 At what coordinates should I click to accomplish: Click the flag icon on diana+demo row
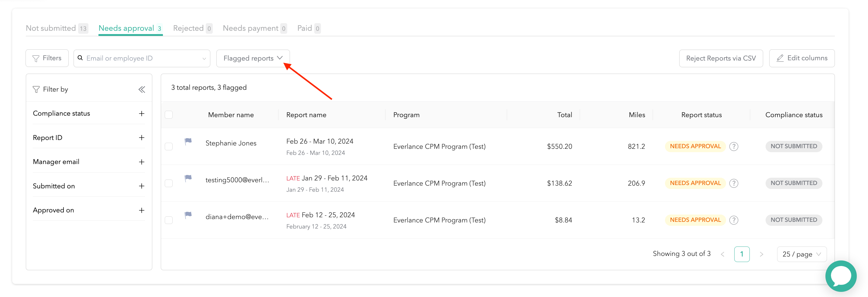188,215
